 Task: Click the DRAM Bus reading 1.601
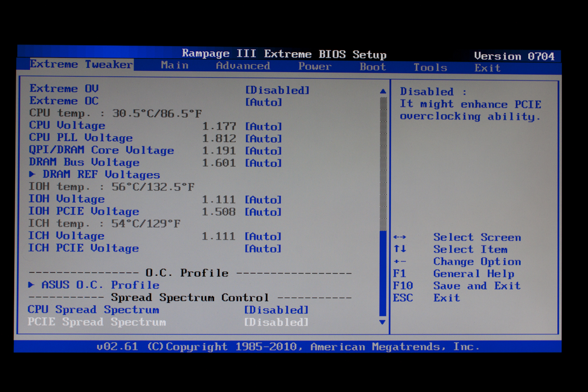219,163
